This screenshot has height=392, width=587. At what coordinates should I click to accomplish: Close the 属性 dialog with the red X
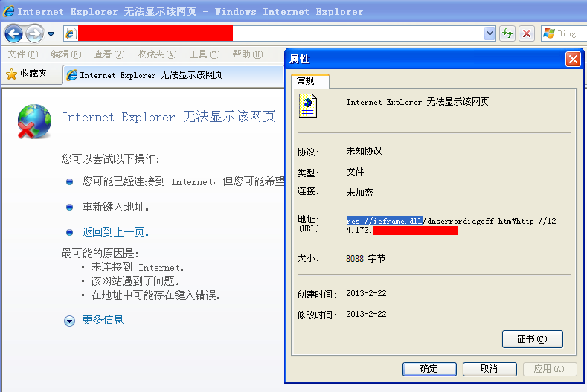click(573, 60)
